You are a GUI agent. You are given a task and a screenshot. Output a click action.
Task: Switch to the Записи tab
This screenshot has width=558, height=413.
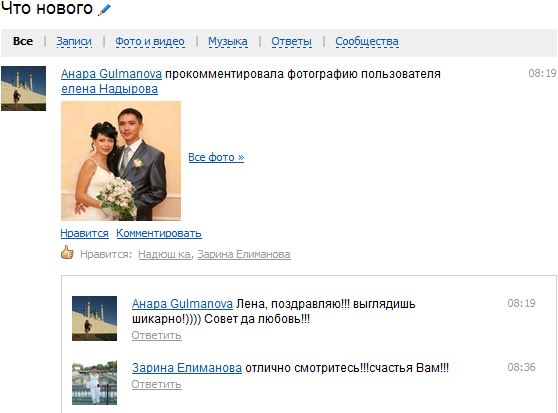(x=74, y=42)
